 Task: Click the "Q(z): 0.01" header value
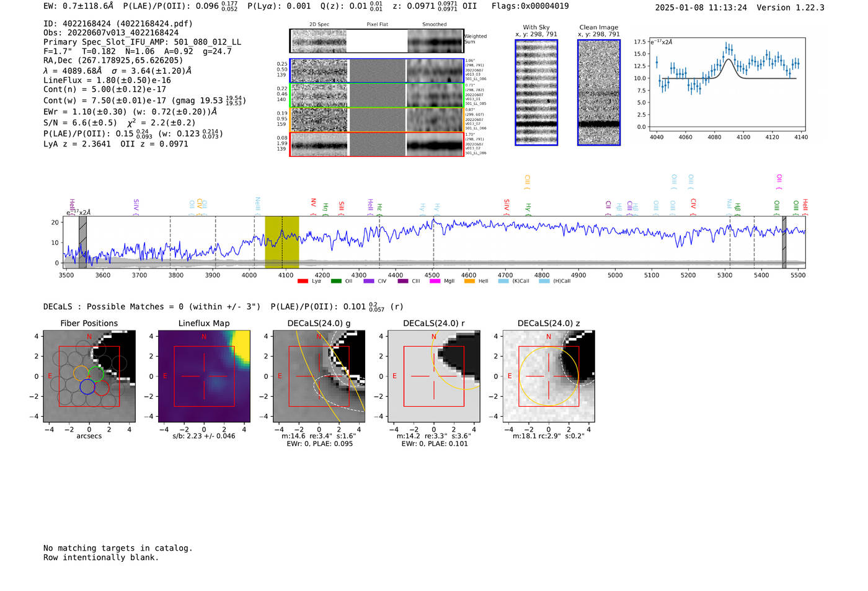pos(344,6)
